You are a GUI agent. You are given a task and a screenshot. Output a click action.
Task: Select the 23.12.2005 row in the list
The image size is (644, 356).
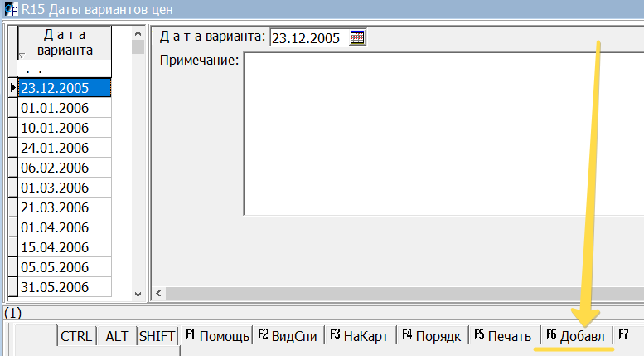click(65, 88)
